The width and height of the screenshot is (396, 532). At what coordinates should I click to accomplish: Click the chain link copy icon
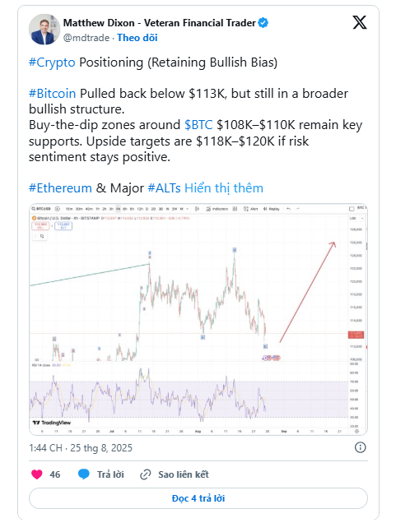click(146, 474)
